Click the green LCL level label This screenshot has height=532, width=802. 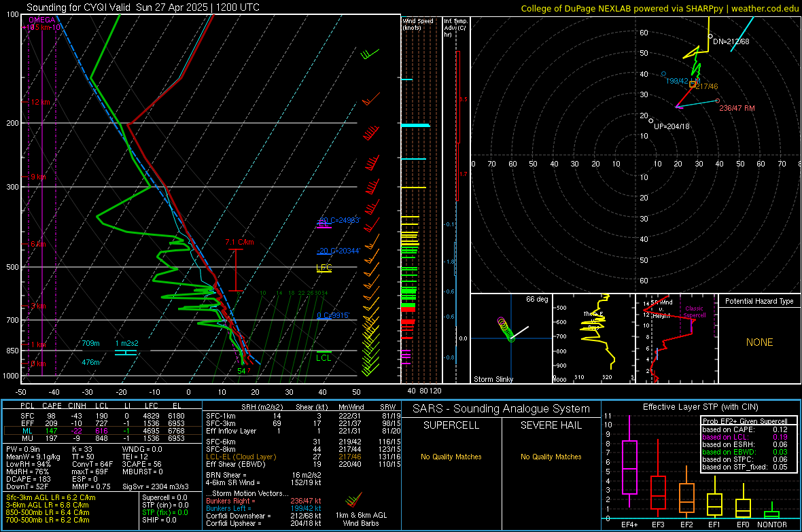tap(324, 357)
